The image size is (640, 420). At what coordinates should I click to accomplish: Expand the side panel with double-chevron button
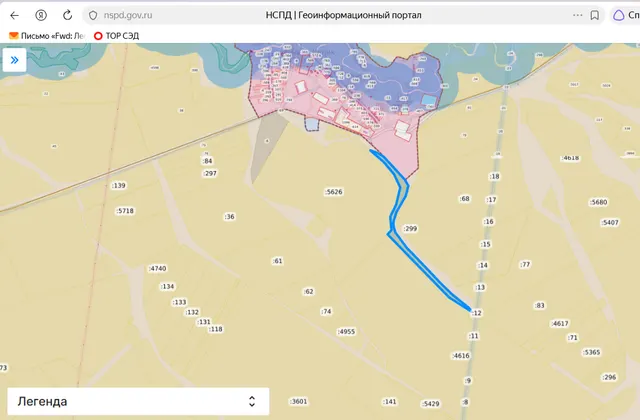click(x=14, y=60)
